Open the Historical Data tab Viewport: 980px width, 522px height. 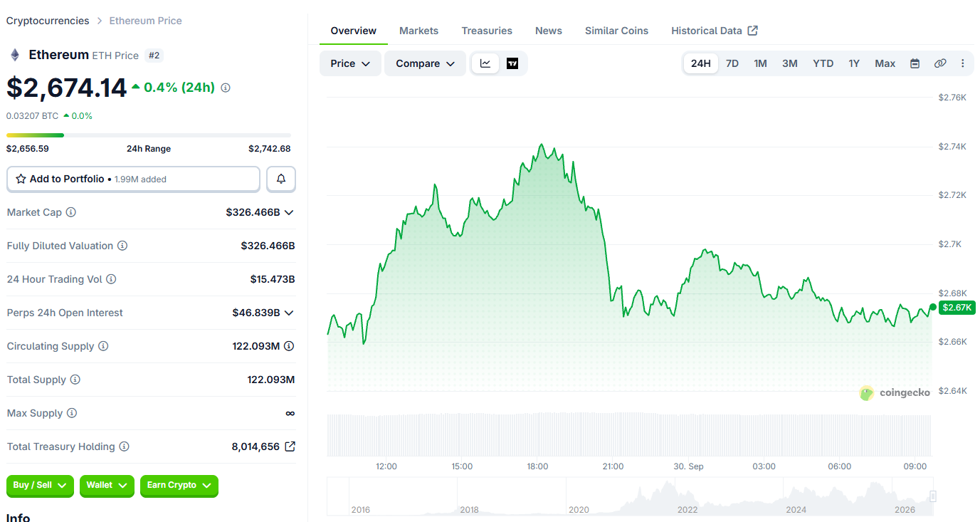point(714,31)
